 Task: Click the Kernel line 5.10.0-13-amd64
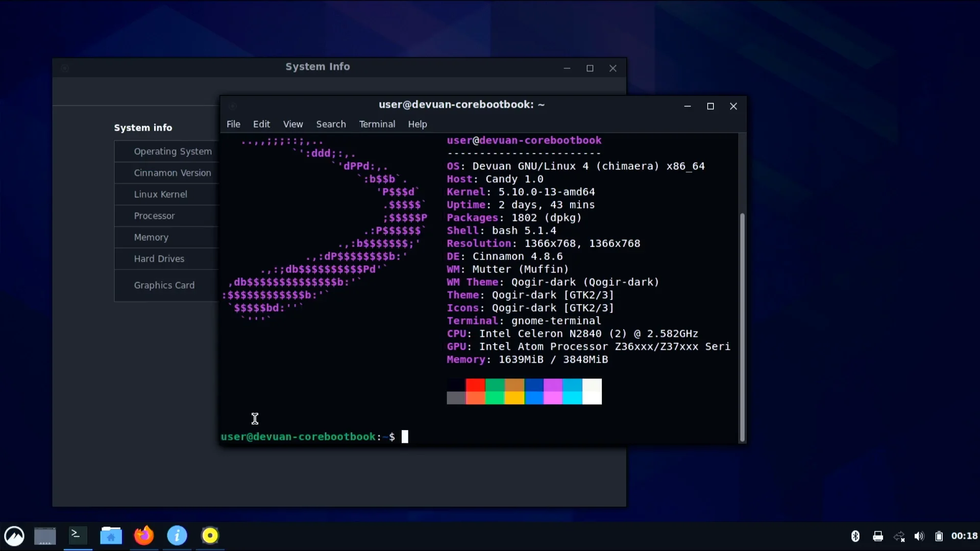pyautogui.click(x=521, y=192)
